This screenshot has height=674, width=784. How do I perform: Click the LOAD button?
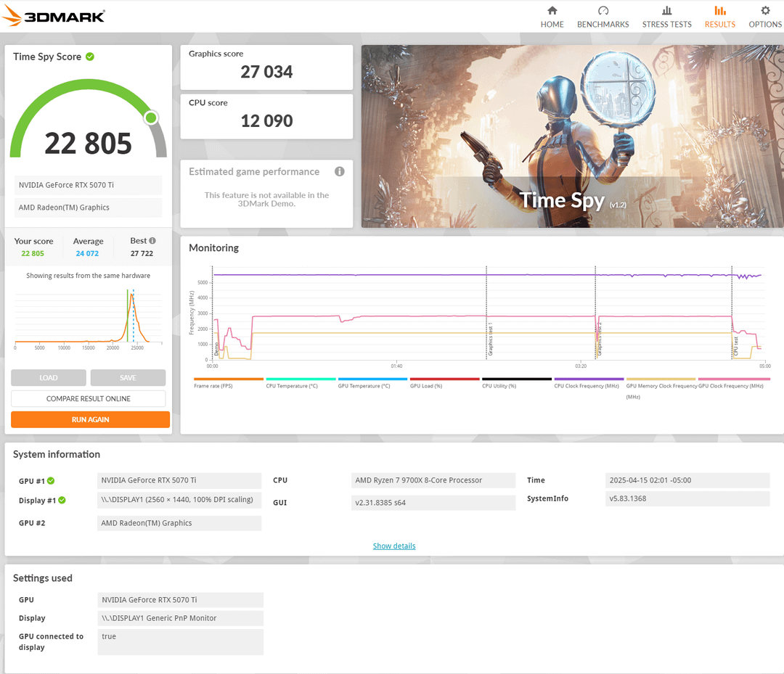(x=49, y=378)
